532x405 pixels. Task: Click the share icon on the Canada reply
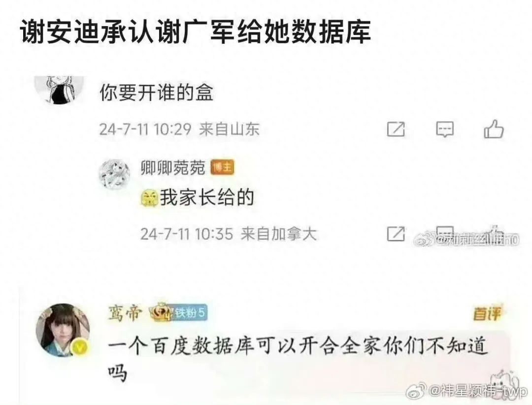point(396,234)
